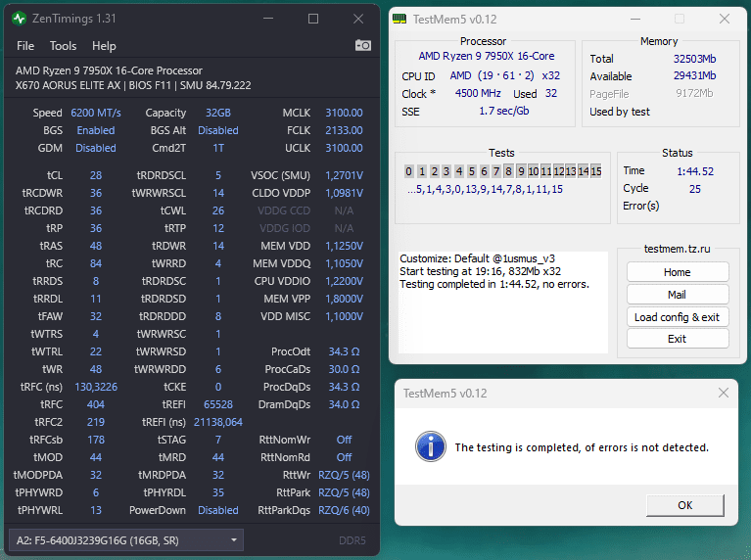Click the CPU ID AMD (19 · 61 · 2) value
Image resolution: width=751 pixels, height=560 pixels.
pyautogui.click(x=505, y=75)
